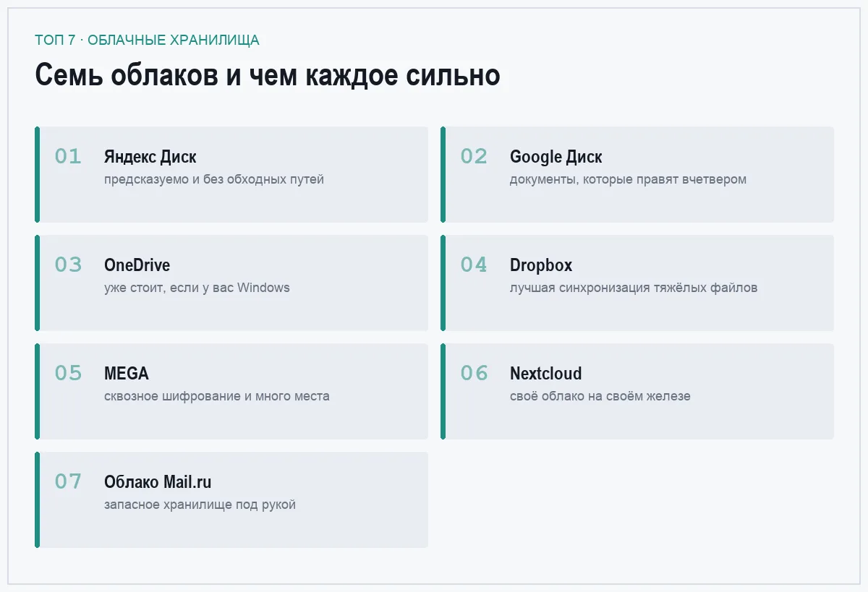
Task: Select the Облако Mail.ru card title
Action: (x=158, y=482)
